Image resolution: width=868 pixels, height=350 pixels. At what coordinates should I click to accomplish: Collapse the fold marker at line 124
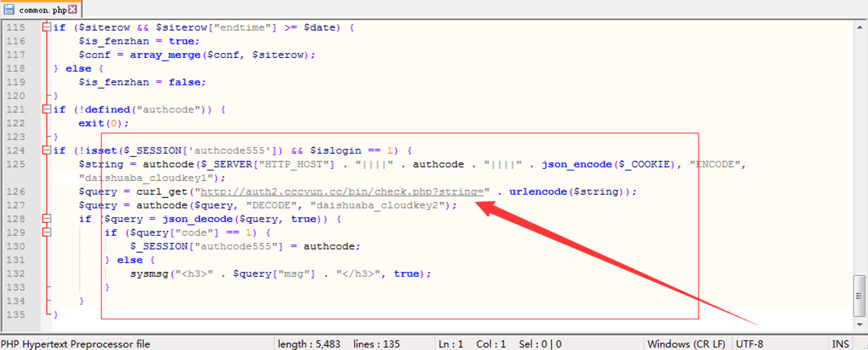47,150
